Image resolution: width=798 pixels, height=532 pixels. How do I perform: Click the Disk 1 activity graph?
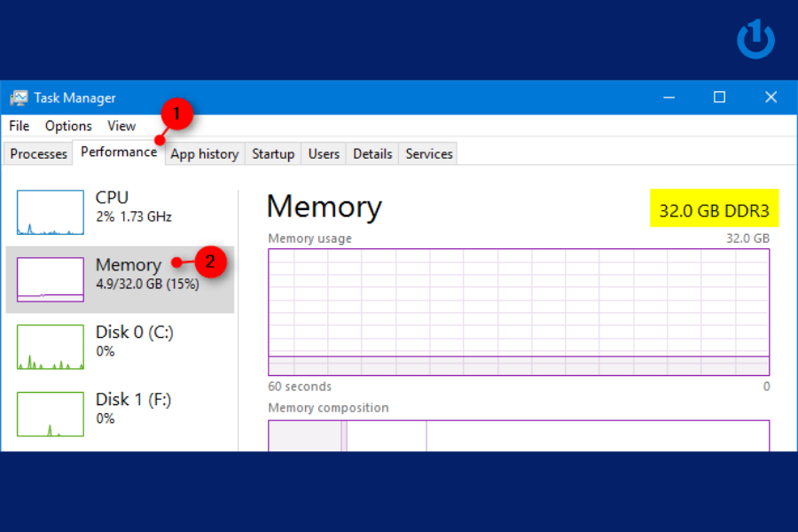(x=49, y=413)
